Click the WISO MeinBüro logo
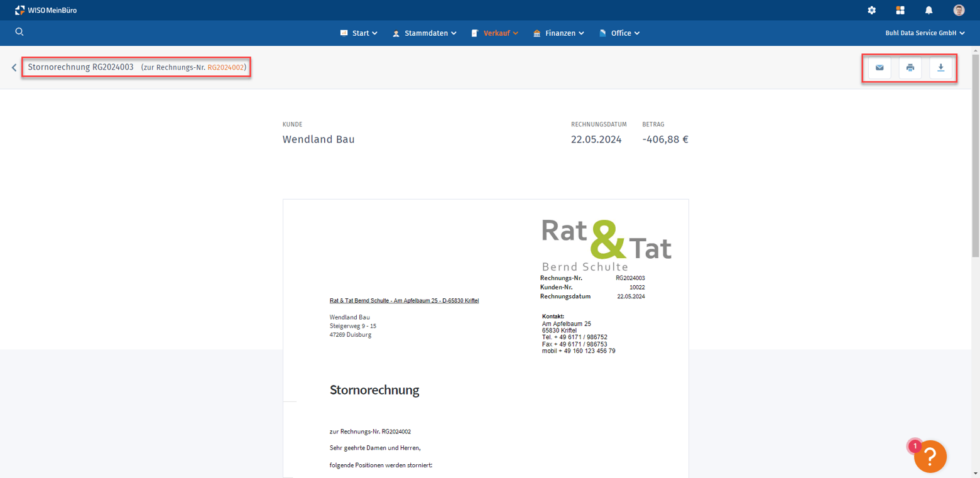The image size is (980, 478). click(x=46, y=10)
